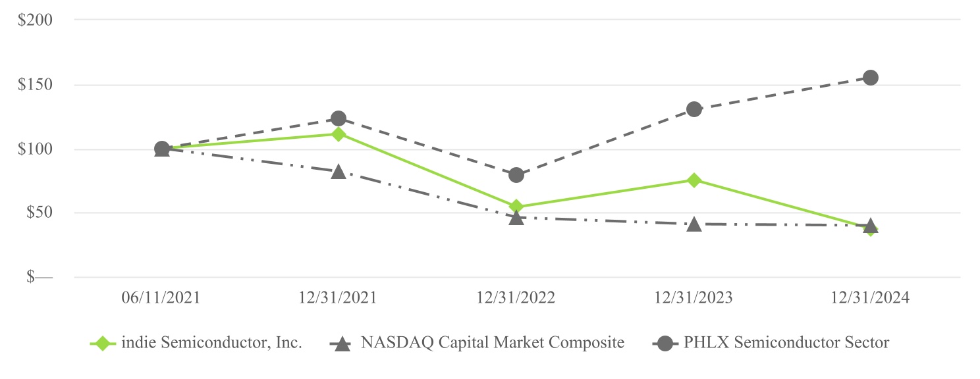The image size is (980, 379).
Task: Click the green diamond legend marker for indie Semiconductor
Action: coord(102,343)
